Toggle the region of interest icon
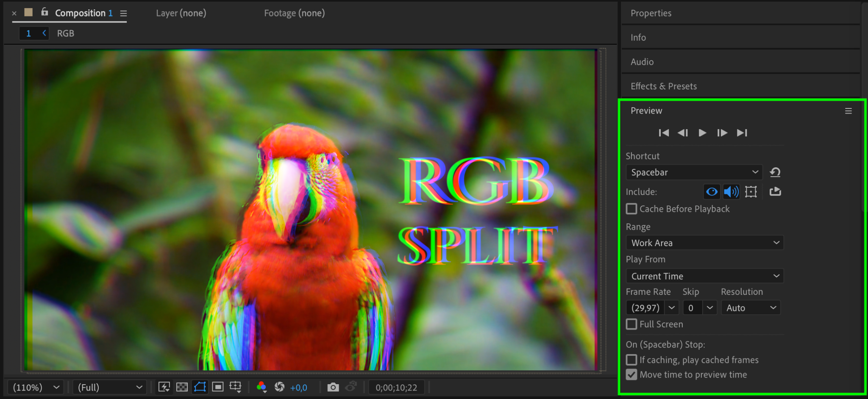The height and width of the screenshot is (399, 868). (217, 387)
